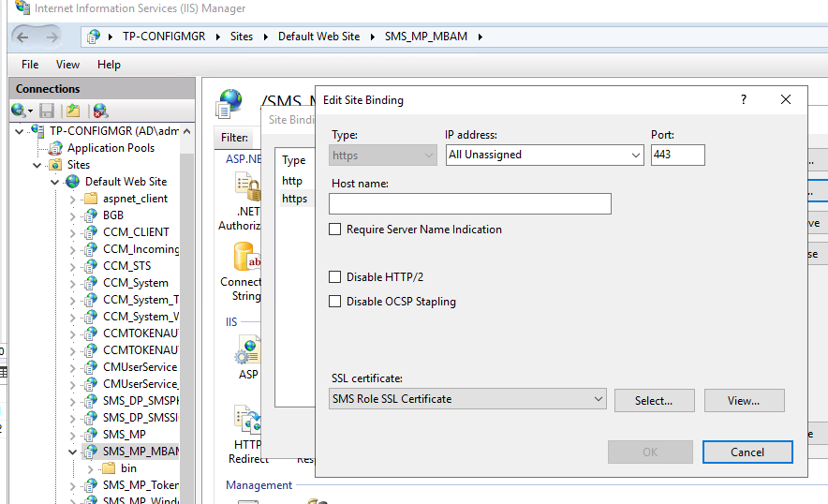
Task: Select the BGB application icon
Action: tap(91, 215)
